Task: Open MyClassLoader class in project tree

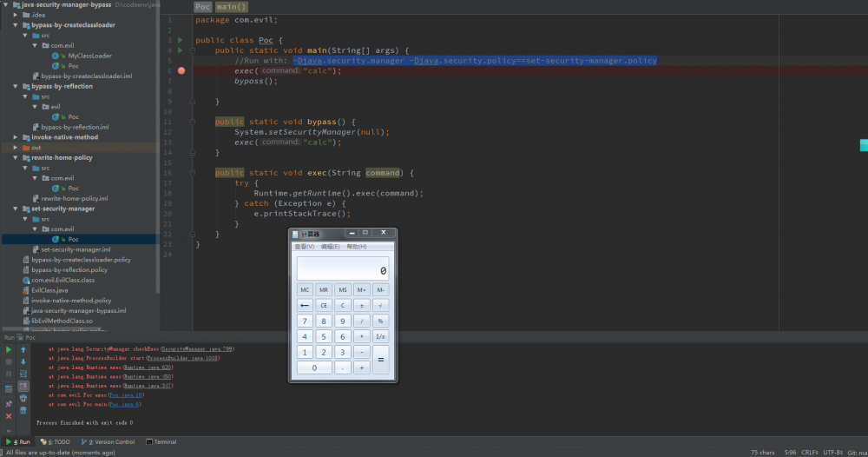Action: point(89,56)
